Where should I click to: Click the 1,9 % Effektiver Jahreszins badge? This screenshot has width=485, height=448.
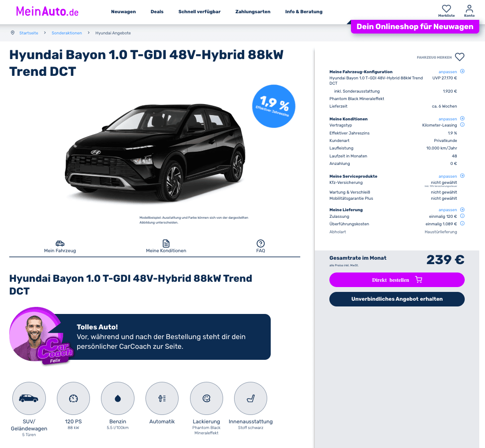(x=274, y=106)
